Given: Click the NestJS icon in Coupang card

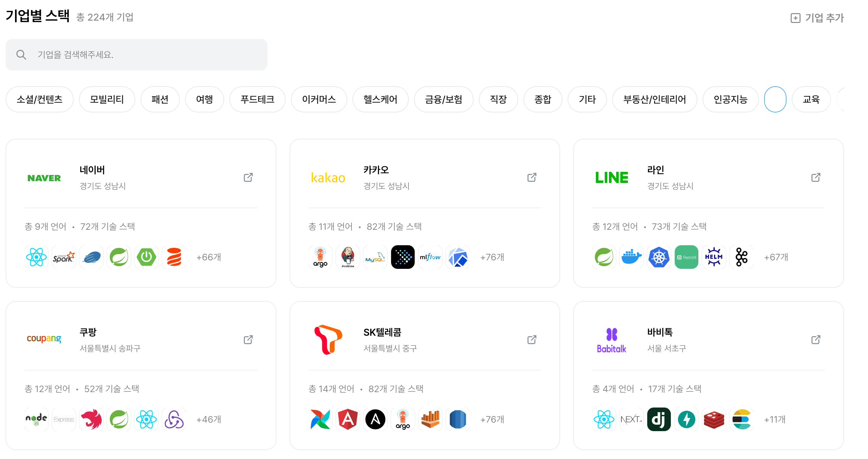Looking at the screenshot, I should pos(91,419).
